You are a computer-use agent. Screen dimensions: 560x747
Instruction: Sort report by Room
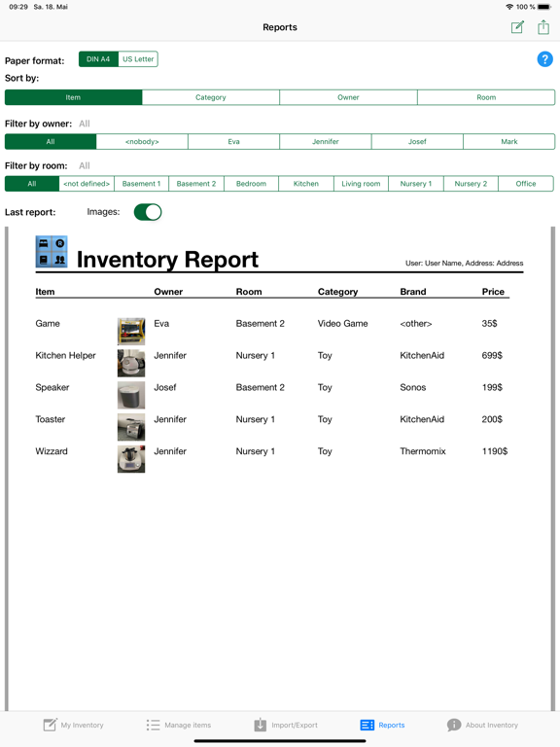(486, 97)
